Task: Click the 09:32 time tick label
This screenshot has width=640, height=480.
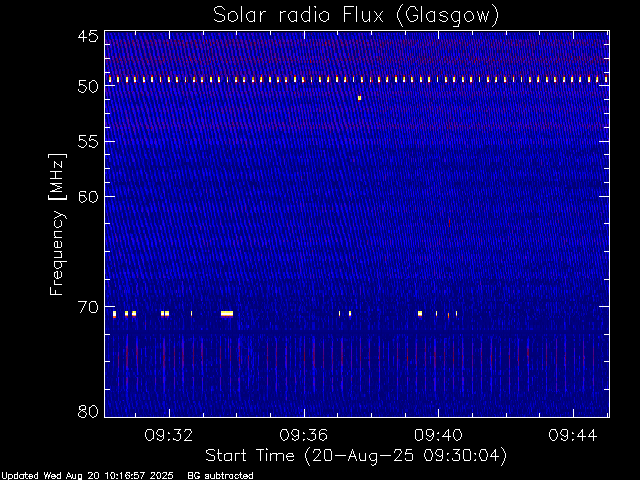Action: pyautogui.click(x=169, y=435)
